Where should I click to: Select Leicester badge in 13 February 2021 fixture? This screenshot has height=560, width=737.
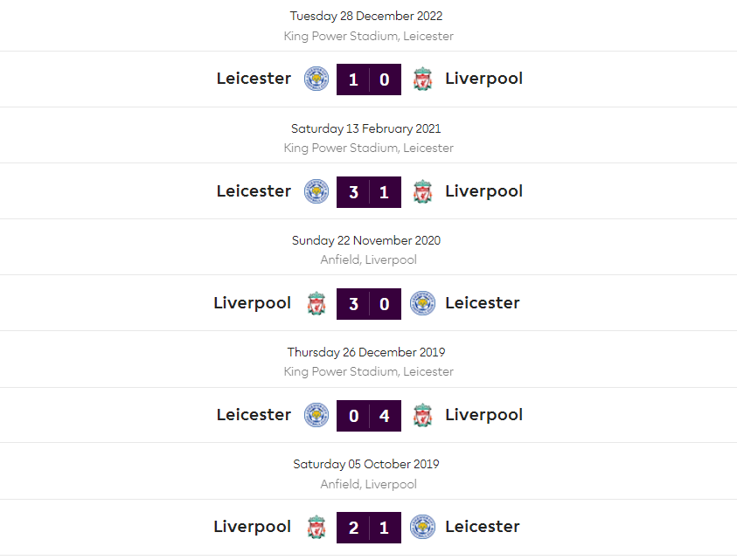(316, 191)
